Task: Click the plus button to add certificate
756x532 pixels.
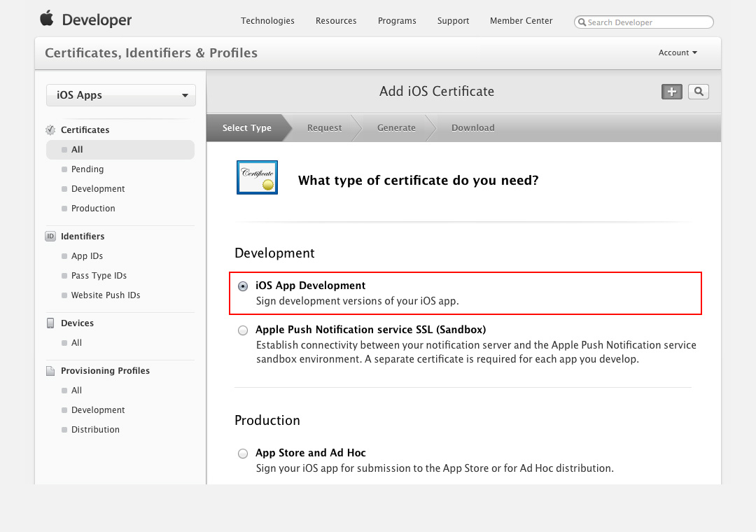Action: click(671, 92)
